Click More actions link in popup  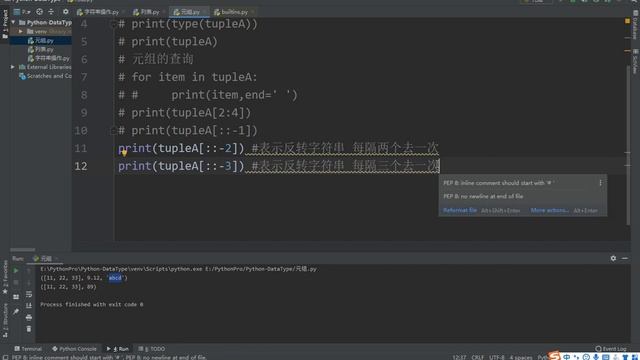coord(549,210)
